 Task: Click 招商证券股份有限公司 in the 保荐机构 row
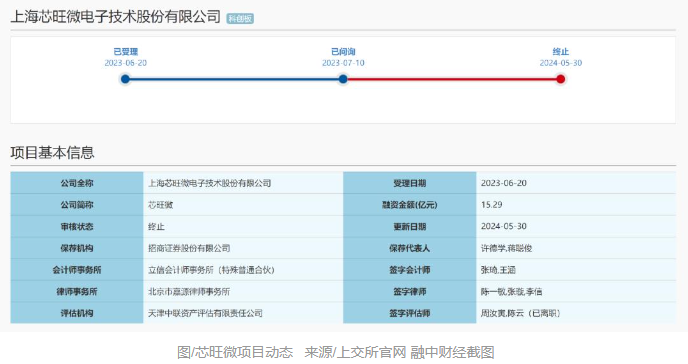(x=189, y=248)
